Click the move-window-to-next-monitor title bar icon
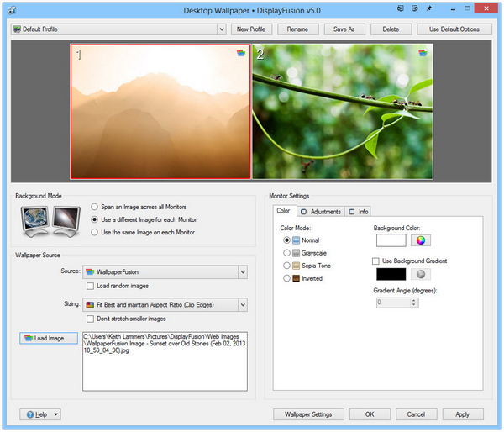504x432 pixels. pos(401,8)
